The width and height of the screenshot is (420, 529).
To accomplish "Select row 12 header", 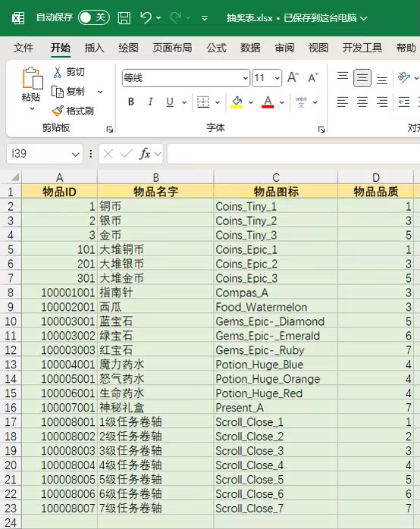I will 11,350.
